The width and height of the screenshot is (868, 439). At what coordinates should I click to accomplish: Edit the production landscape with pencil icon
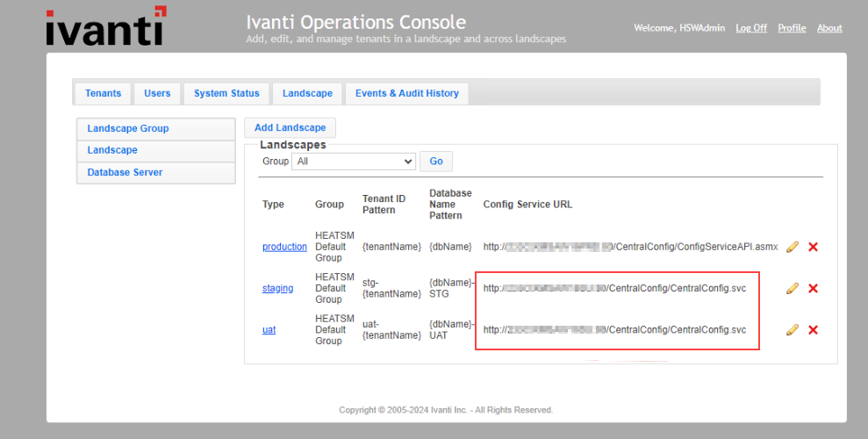[793, 247]
